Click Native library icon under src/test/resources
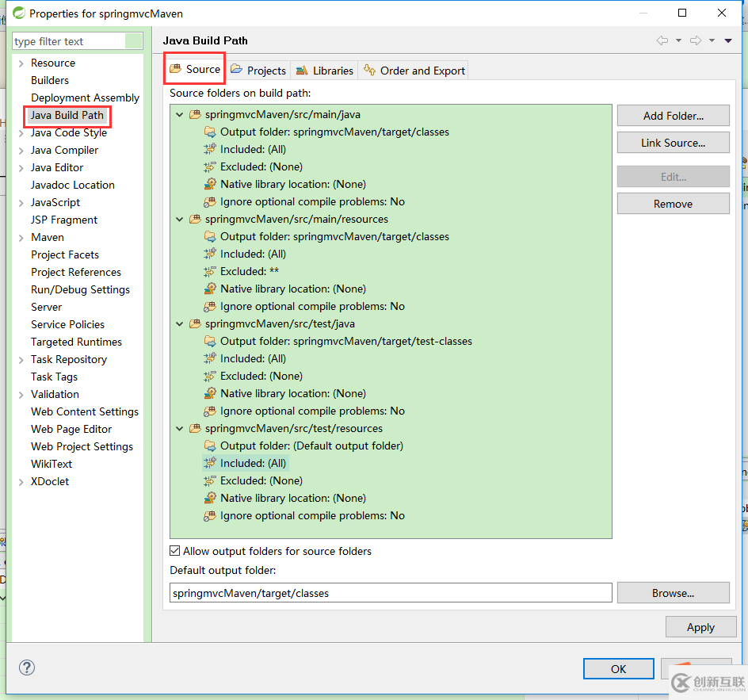The height and width of the screenshot is (700, 748). [210, 498]
